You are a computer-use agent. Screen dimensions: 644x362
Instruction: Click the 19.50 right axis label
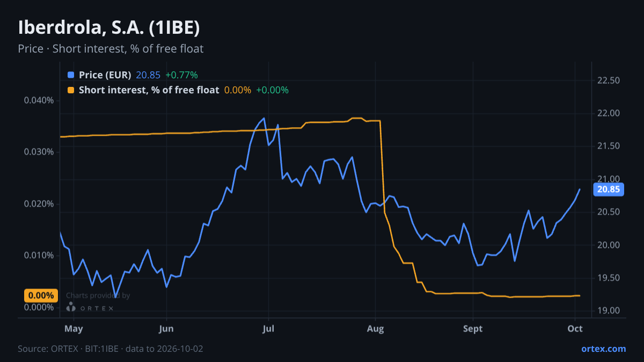coord(609,278)
